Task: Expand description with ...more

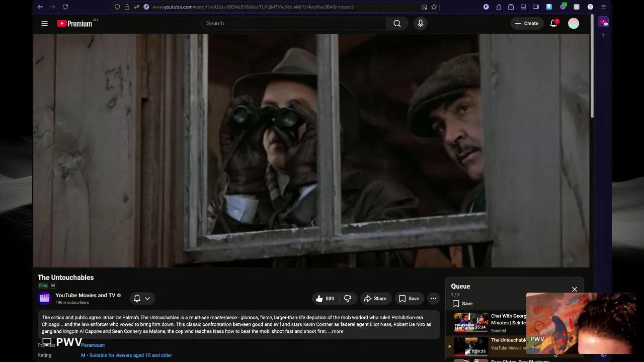Action: tap(336, 331)
